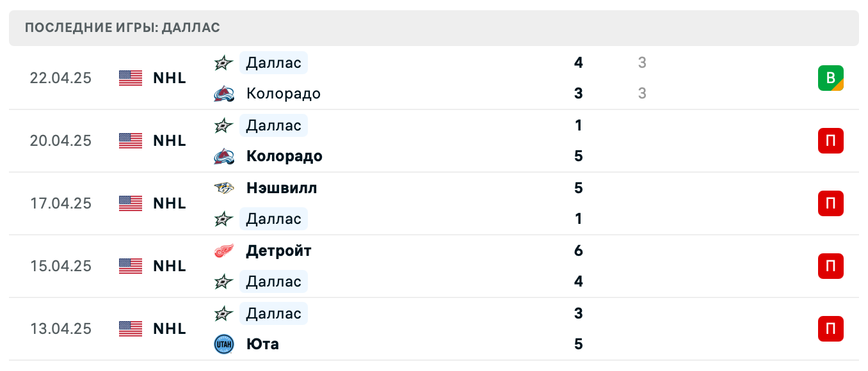868x371 pixels.
Task: Click the Detroit Red Wings team logo
Action: (x=223, y=251)
